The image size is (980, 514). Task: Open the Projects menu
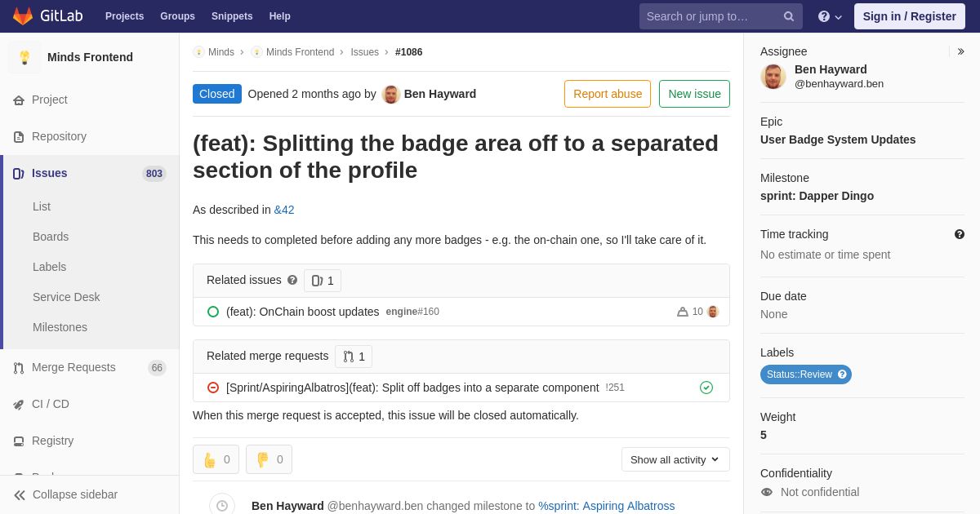pyautogui.click(x=124, y=16)
